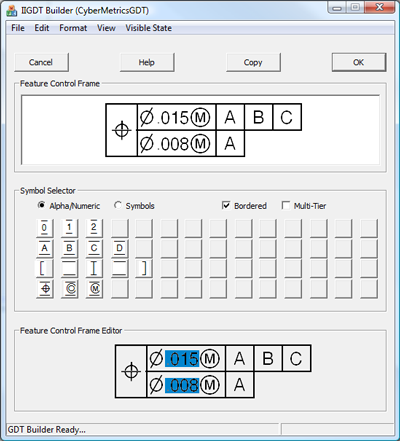Screen dimensions: 400x441
Task: Insert the circled M modifier symbol
Action: point(94,288)
